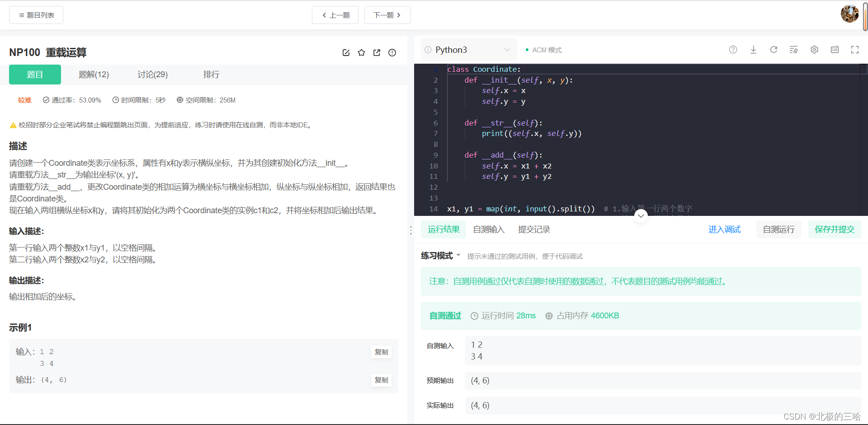Click the 自测输入 field containing 1 2
Image resolution: width=868 pixels, height=425 pixels.
(663, 351)
